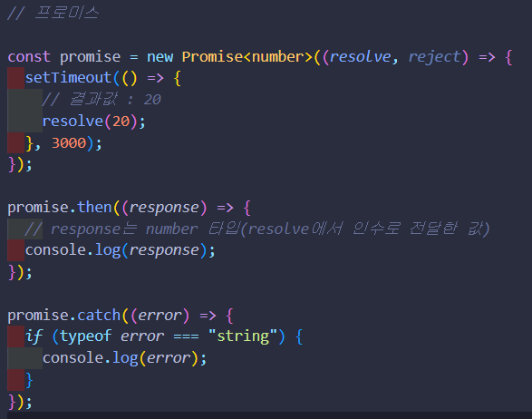Click the 'response' parameter in then callback
The width and height of the screenshot is (532, 419).
(x=164, y=207)
